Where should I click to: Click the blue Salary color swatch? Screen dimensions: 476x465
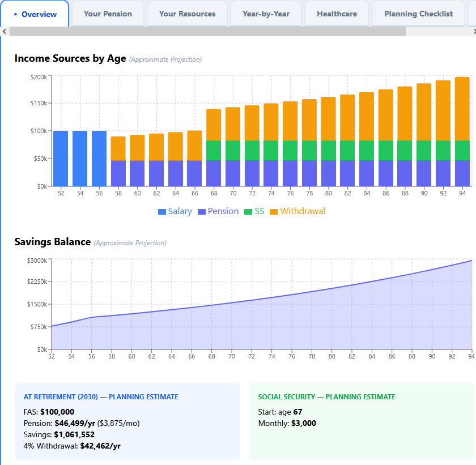163,211
